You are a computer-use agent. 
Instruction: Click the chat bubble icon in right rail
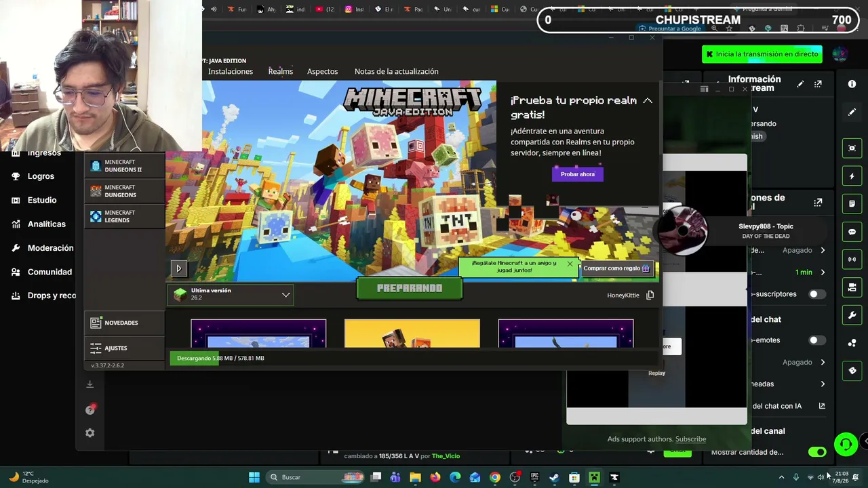(852, 232)
